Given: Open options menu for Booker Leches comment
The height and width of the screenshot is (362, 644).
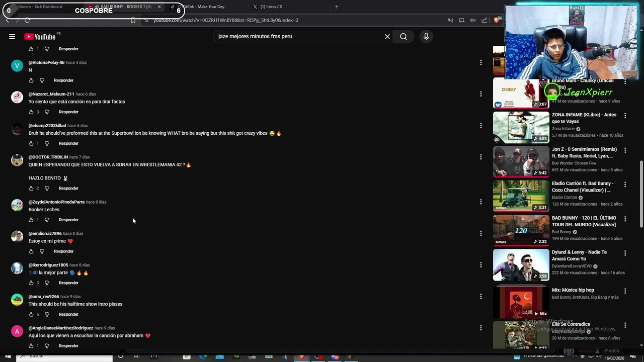Looking at the screenshot, I should [480, 202].
